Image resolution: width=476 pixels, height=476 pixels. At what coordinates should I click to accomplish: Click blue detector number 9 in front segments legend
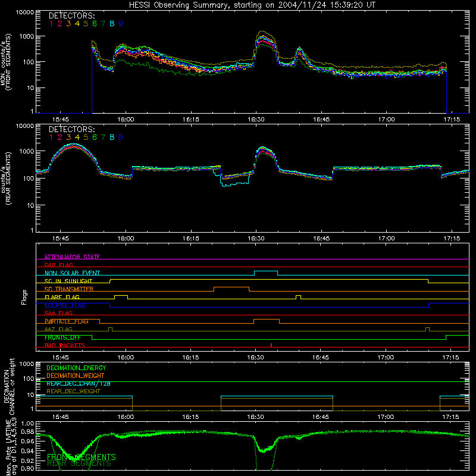tap(121, 24)
